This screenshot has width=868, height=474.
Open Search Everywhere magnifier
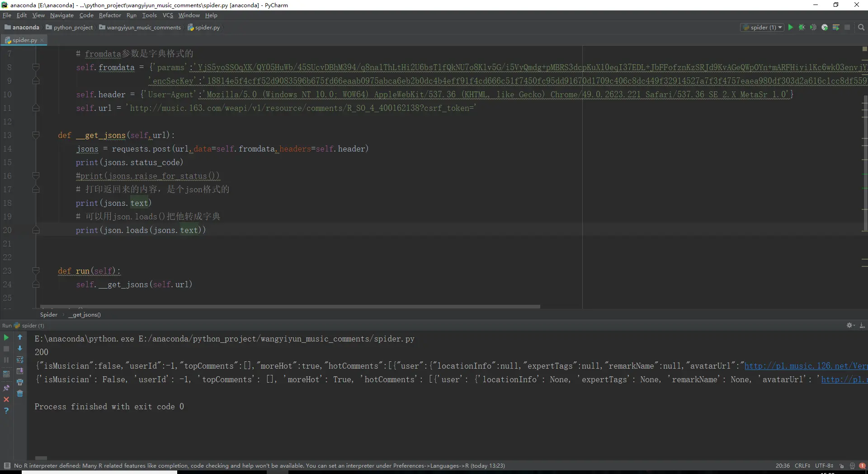coord(861,27)
